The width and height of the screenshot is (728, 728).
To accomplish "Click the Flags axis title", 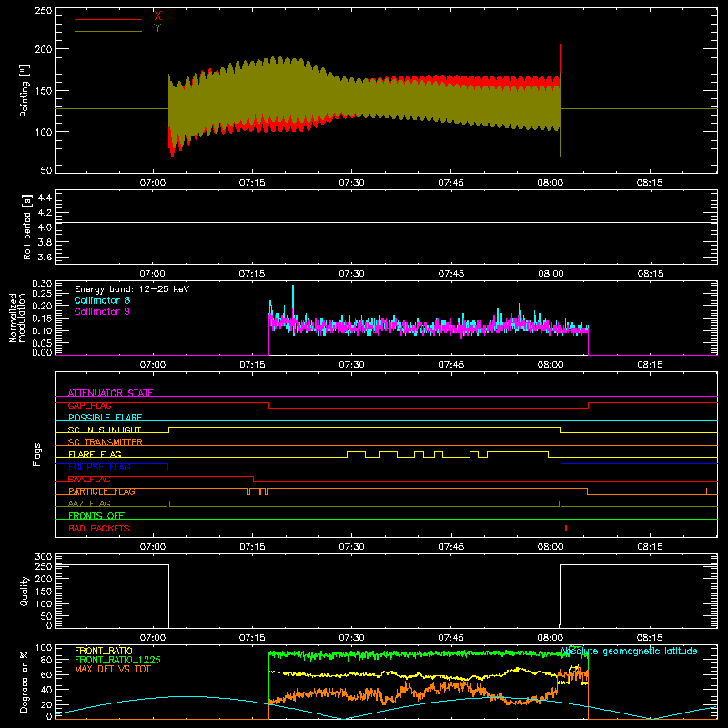I will [37, 454].
